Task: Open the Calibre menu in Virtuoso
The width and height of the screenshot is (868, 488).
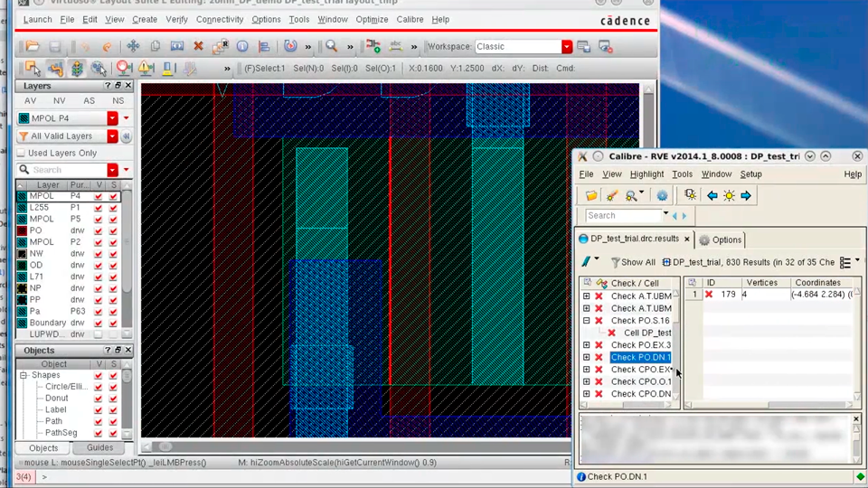Action: [410, 19]
